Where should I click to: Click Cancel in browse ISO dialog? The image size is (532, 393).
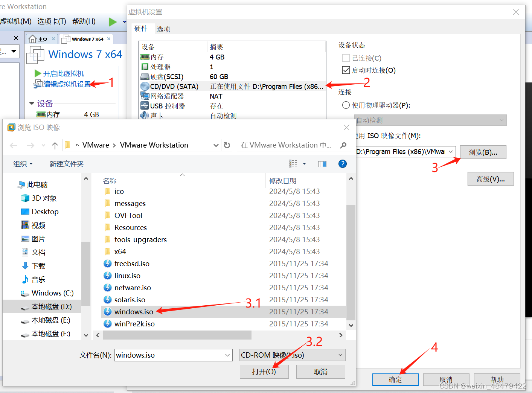[320, 372]
